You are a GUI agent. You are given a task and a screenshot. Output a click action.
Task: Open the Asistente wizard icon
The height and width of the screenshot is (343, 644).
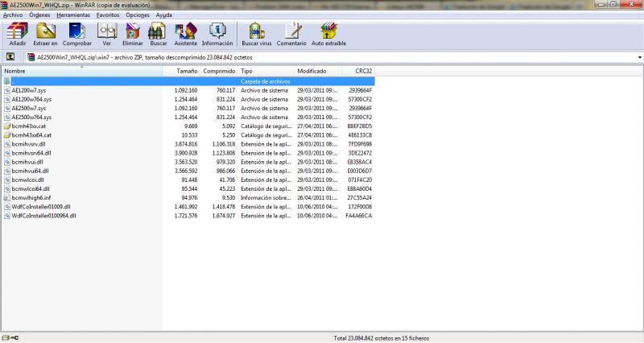click(185, 31)
